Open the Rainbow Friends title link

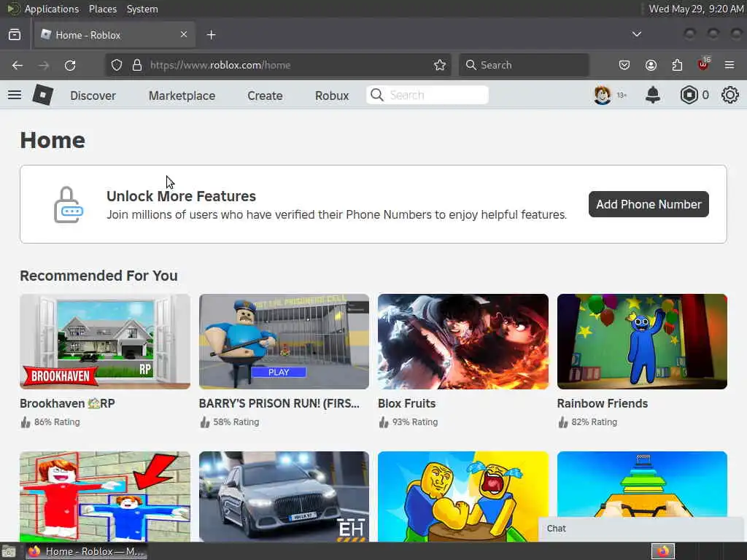603,403
